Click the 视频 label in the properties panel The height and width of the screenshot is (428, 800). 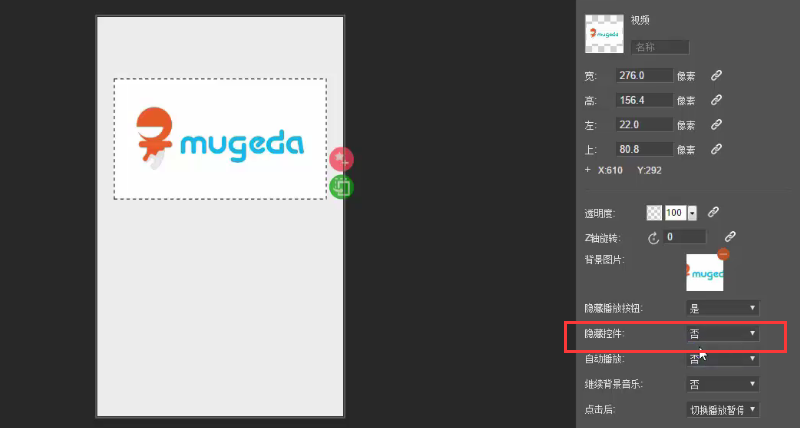click(640, 20)
